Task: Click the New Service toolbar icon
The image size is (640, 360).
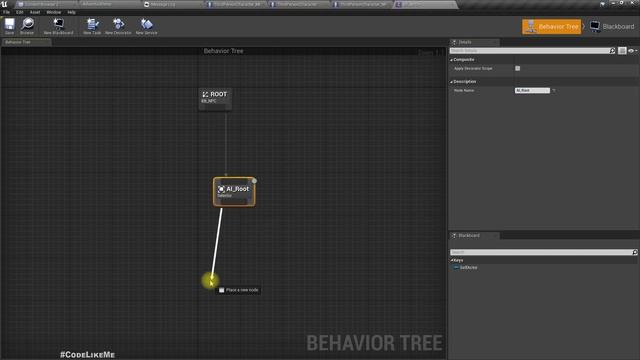Action: (147, 26)
